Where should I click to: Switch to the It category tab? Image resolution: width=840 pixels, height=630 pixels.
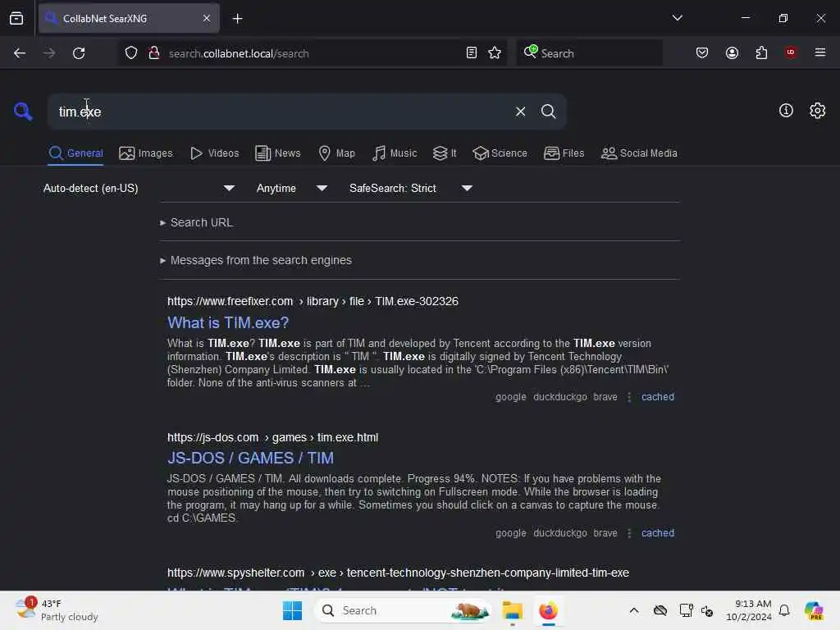tap(445, 153)
